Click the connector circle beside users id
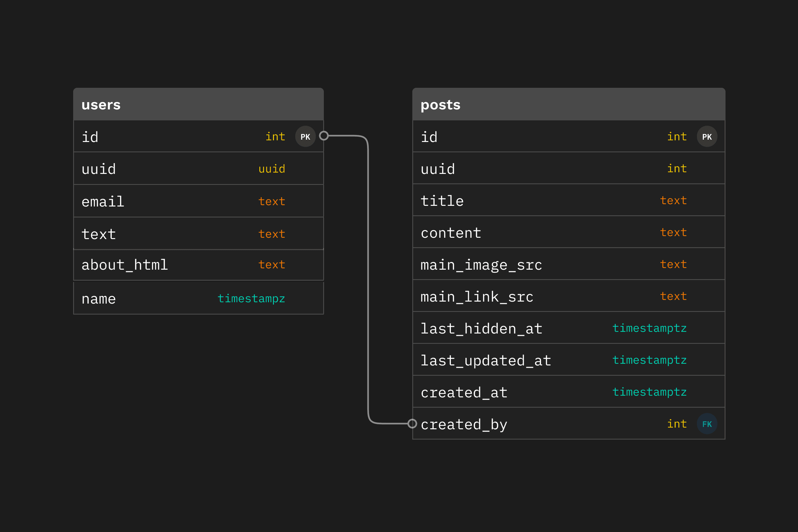 324,136
